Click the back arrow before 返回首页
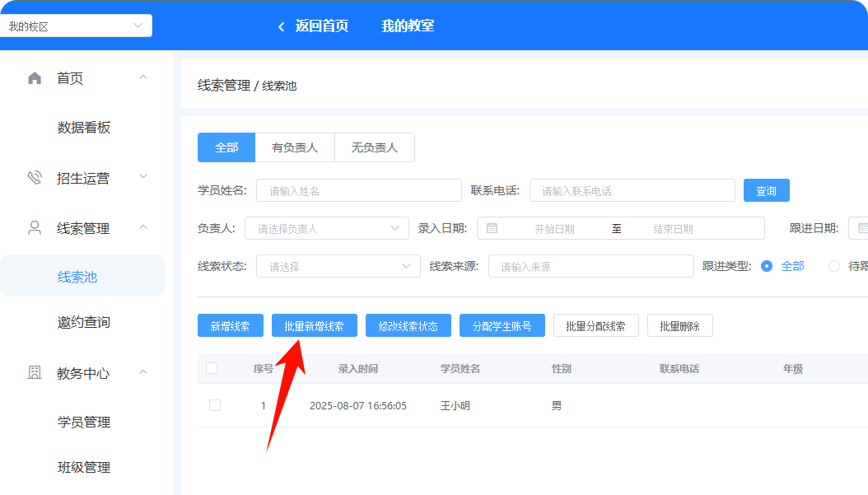This screenshot has width=868, height=495. [x=281, y=26]
